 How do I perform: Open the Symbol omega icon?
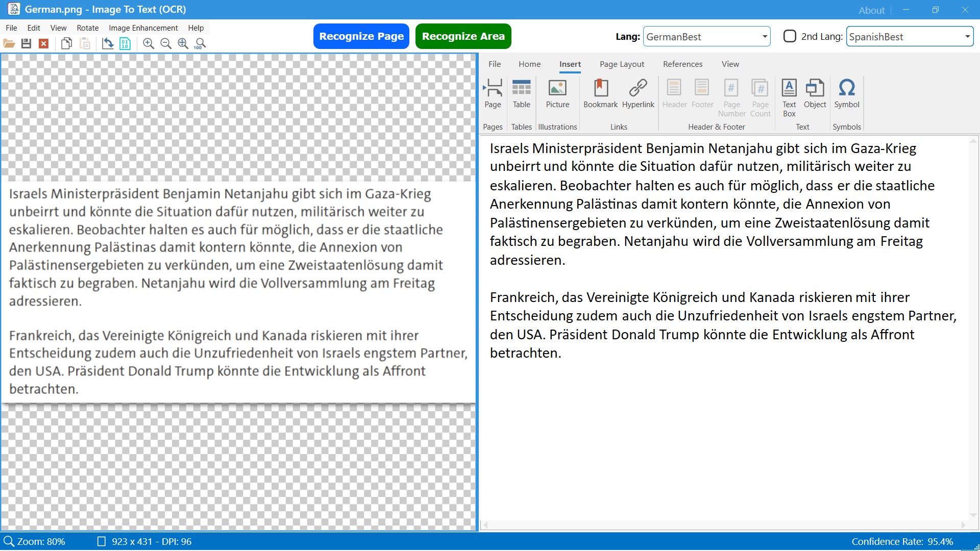pos(847,94)
